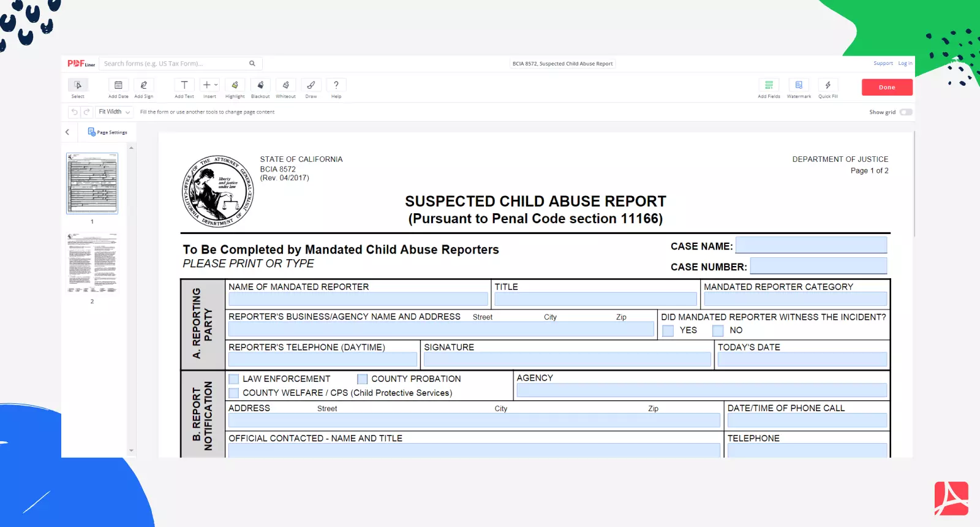Screen dimensions: 980x527
Task: Open Page Settings
Action: point(108,132)
